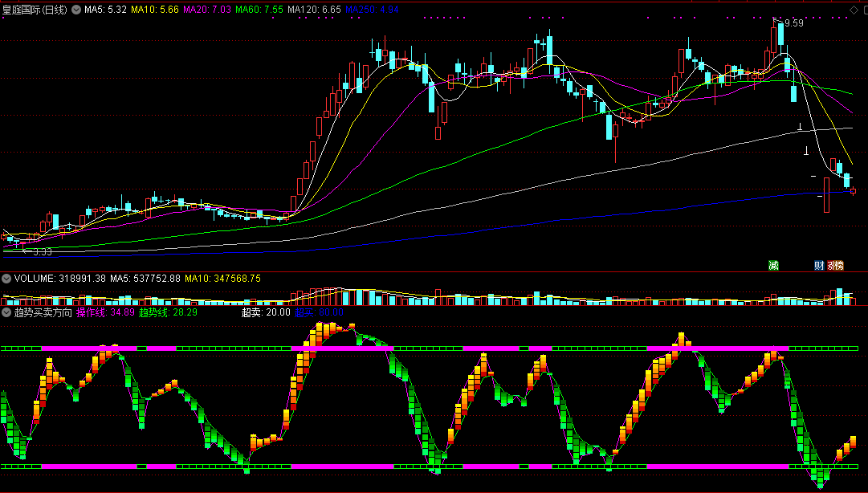Click the green MA60: 7.55 label
The height and width of the screenshot is (493, 868).
click(259, 10)
